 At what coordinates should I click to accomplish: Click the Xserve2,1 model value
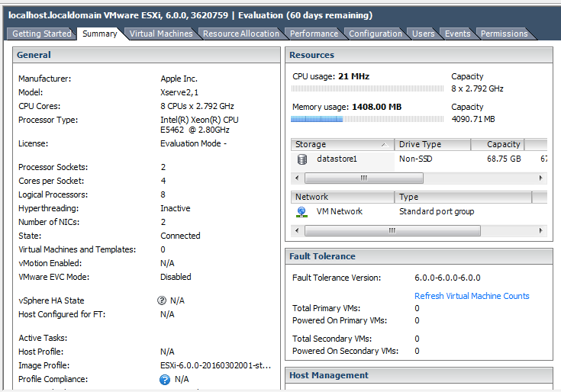[x=179, y=92]
